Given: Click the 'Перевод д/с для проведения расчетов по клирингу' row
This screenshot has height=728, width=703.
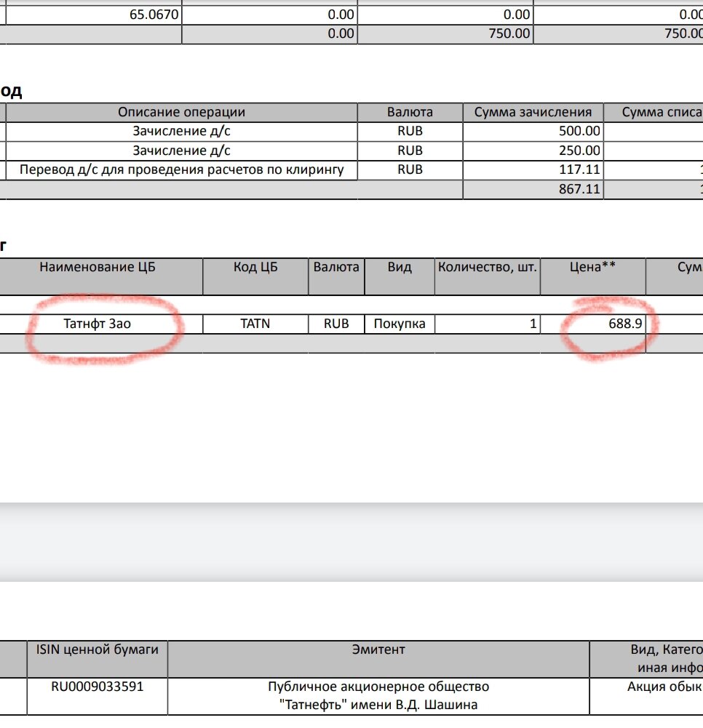Looking at the screenshot, I should tap(181, 170).
